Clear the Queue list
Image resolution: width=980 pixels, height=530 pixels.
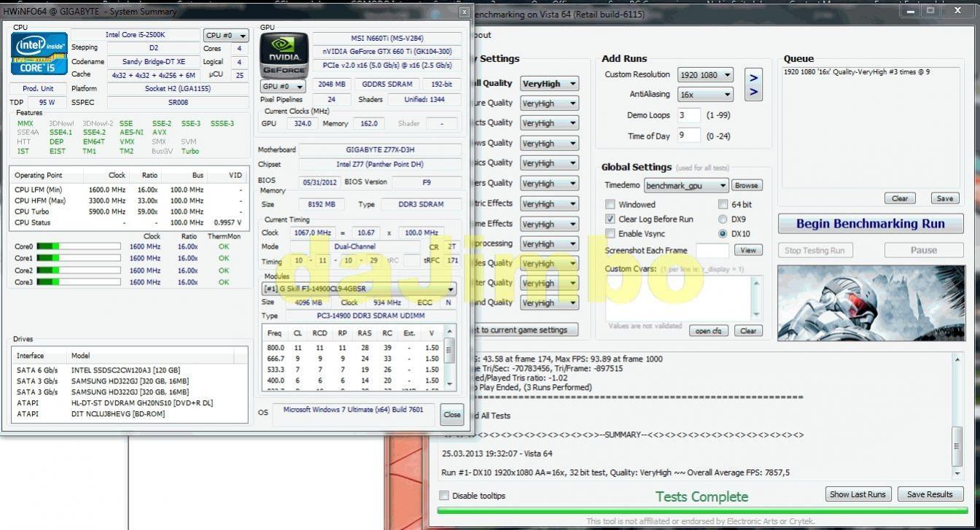click(900, 198)
